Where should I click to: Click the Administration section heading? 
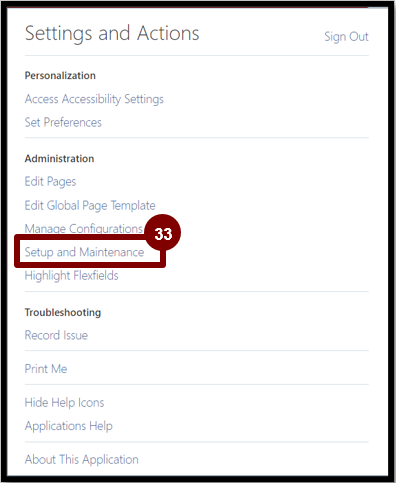pos(59,159)
